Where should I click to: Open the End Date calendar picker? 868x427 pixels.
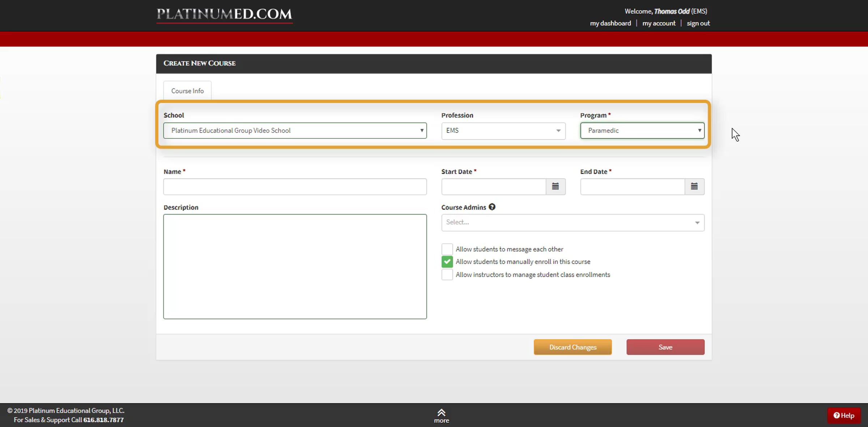point(694,186)
